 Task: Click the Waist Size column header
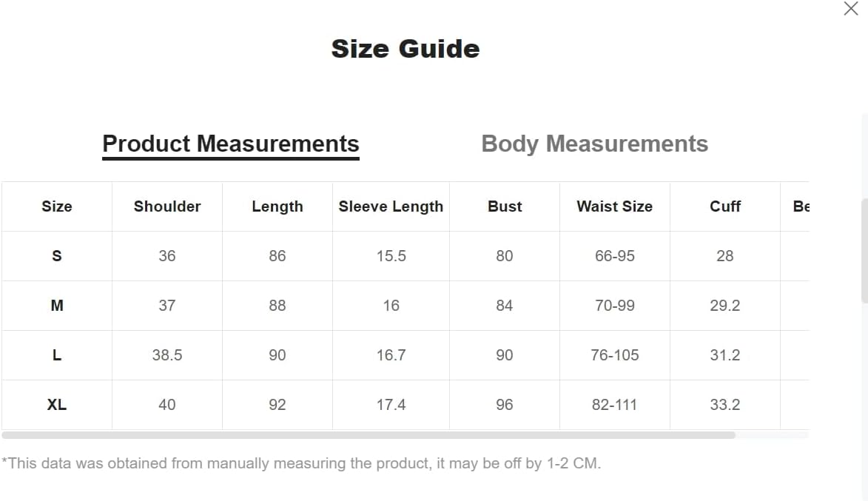614,206
